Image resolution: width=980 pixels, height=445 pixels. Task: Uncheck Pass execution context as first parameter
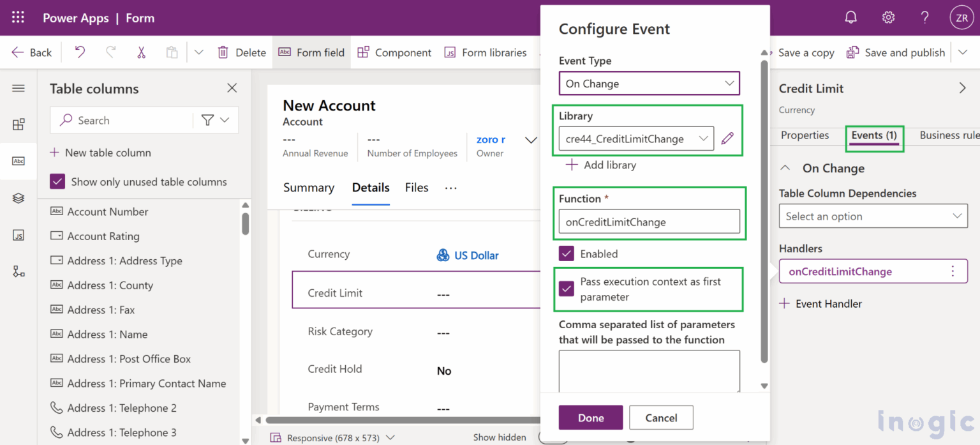[x=566, y=289]
